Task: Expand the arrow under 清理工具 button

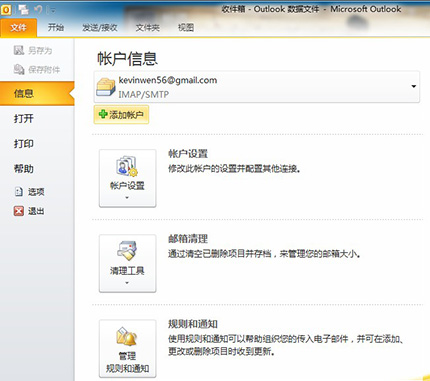Action: [x=127, y=283]
